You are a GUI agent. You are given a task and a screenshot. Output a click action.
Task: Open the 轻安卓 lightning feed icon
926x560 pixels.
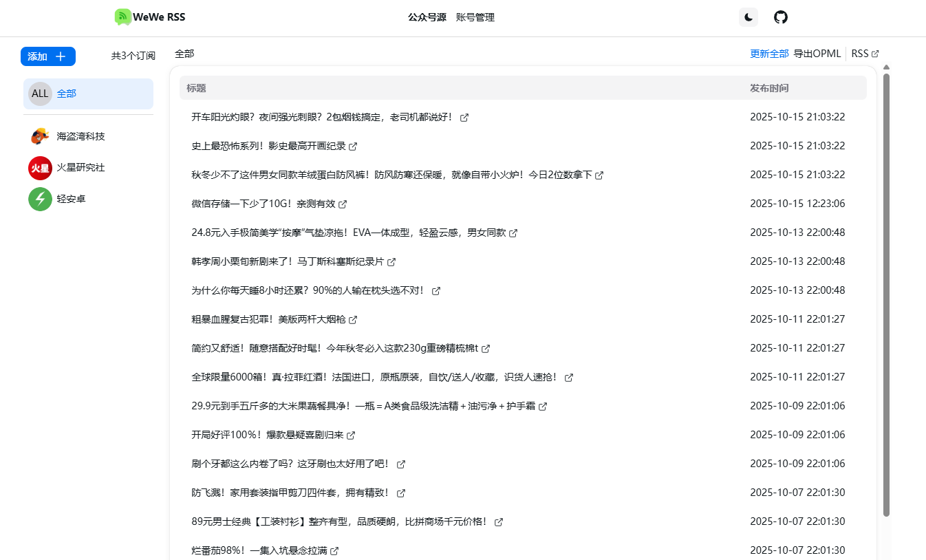(x=40, y=199)
